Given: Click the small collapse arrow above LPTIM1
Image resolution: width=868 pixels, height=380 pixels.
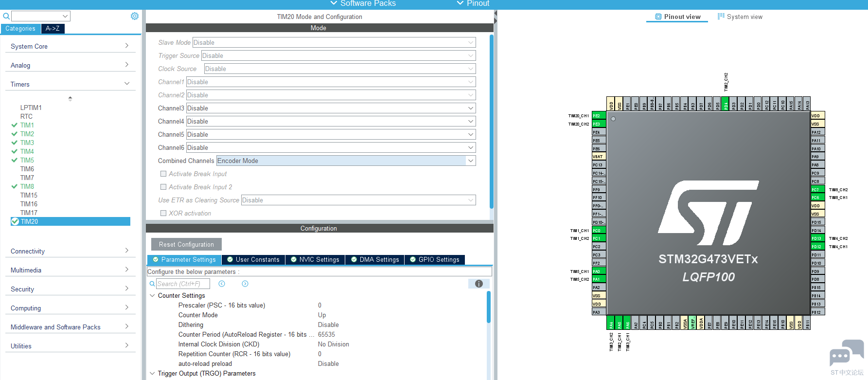Looking at the screenshot, I should 70,98.
